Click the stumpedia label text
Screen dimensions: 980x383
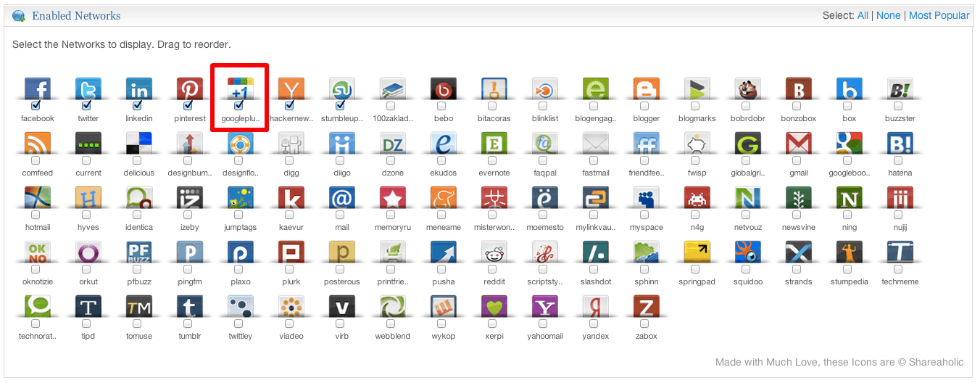pos(850,281)
